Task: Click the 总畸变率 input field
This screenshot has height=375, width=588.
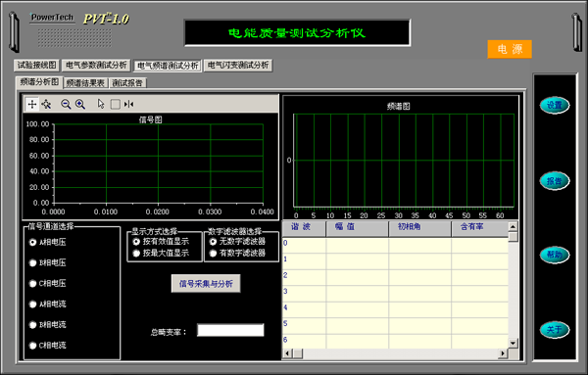Action: (230, 330)
